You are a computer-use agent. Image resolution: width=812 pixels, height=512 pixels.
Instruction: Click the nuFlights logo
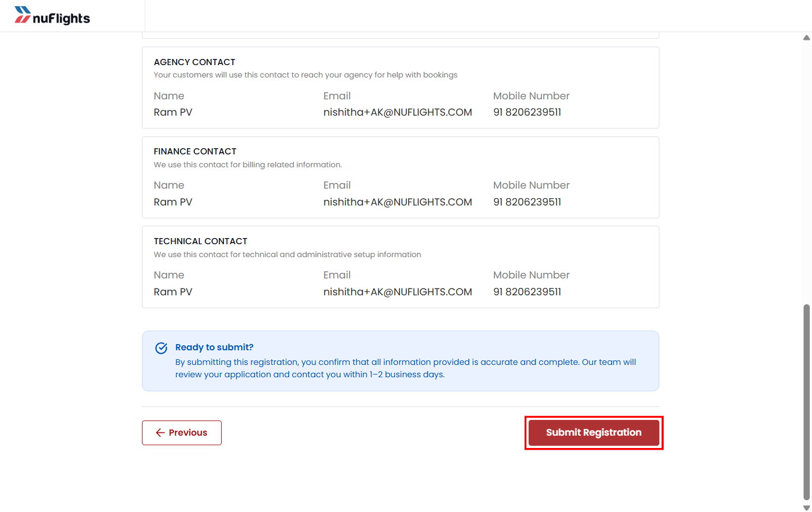(52, 16)
